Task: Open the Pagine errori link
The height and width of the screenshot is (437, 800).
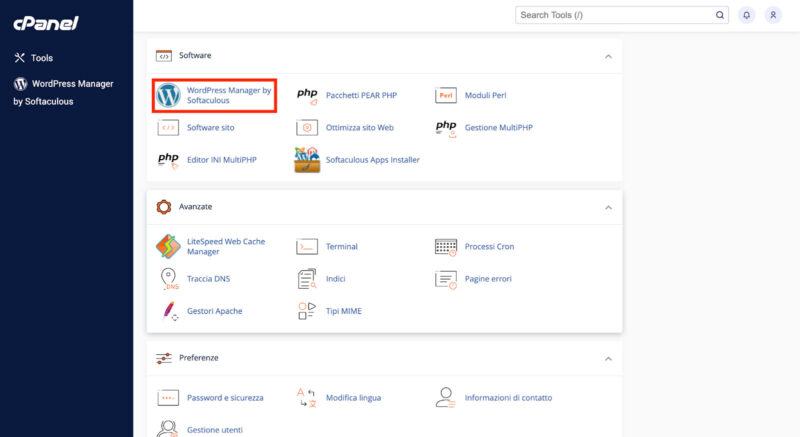Action: pos(488,279)
